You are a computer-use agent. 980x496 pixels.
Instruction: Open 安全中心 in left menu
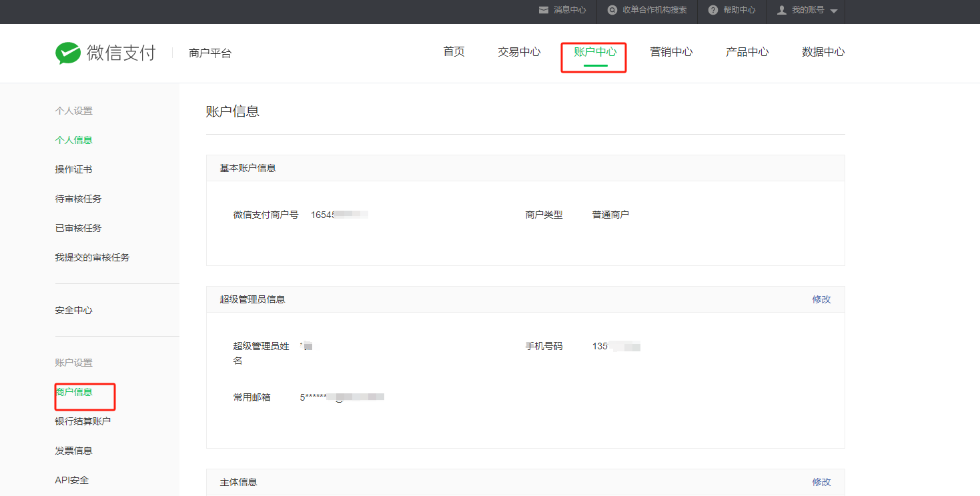[x=73, y=310]
